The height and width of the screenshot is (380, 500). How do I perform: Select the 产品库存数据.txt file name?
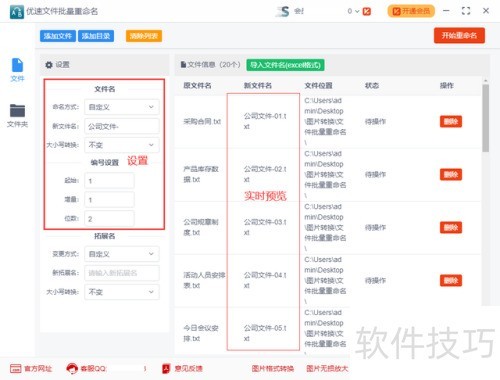(201, 174)
